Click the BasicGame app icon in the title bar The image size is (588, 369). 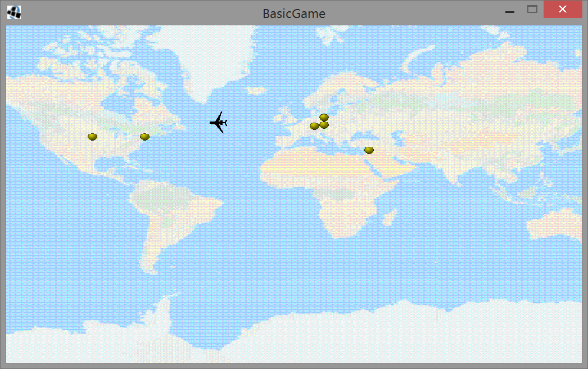coord(14,12)
